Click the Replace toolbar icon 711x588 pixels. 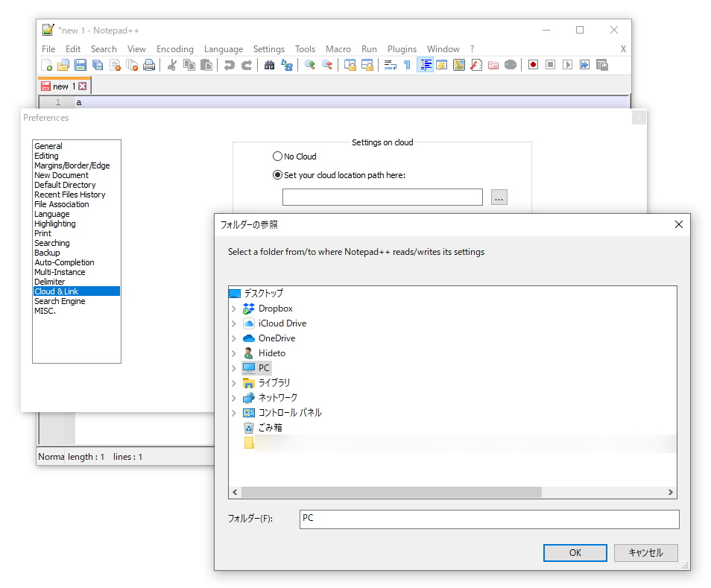point(287,66)
